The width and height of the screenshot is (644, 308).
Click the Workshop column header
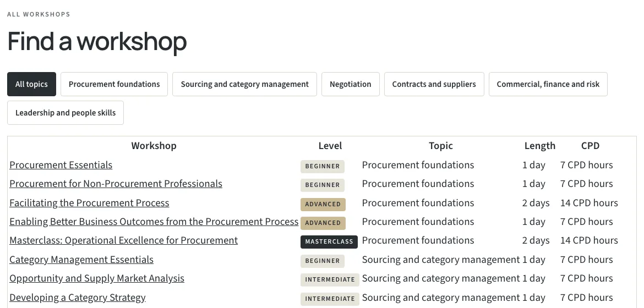coord(154,146)
